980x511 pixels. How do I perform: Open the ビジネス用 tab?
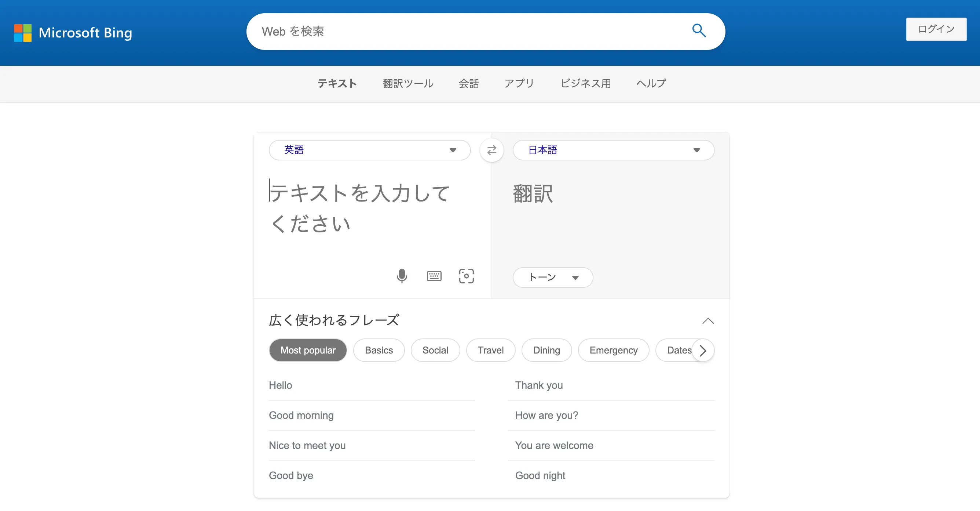tap(585, 83)
